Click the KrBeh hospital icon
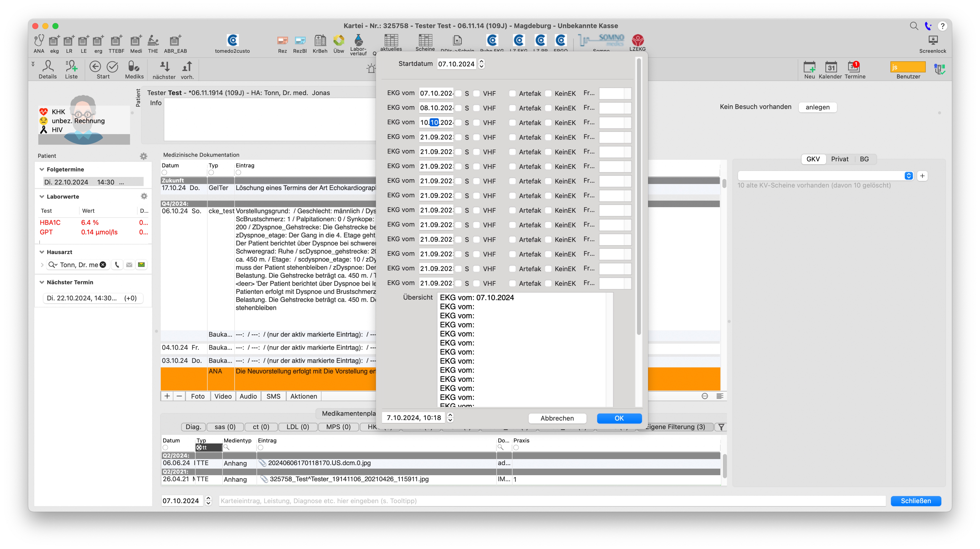The image size is (980, 549). [x=320, y=40]
